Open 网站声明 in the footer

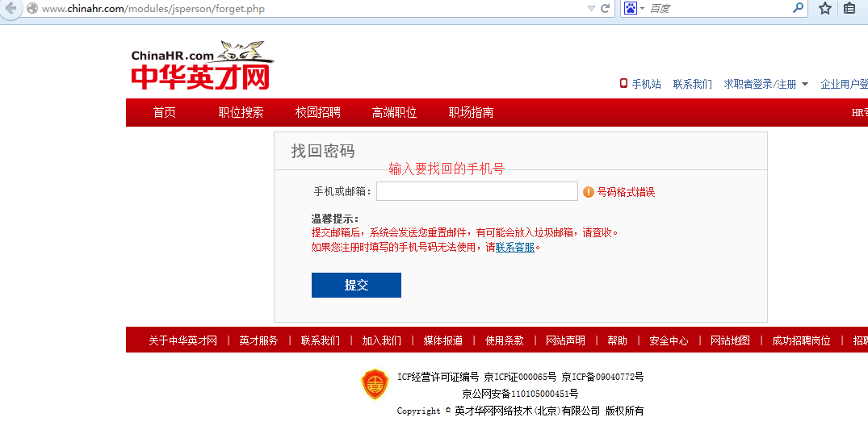pyautogui.click(x=565, y=340)
